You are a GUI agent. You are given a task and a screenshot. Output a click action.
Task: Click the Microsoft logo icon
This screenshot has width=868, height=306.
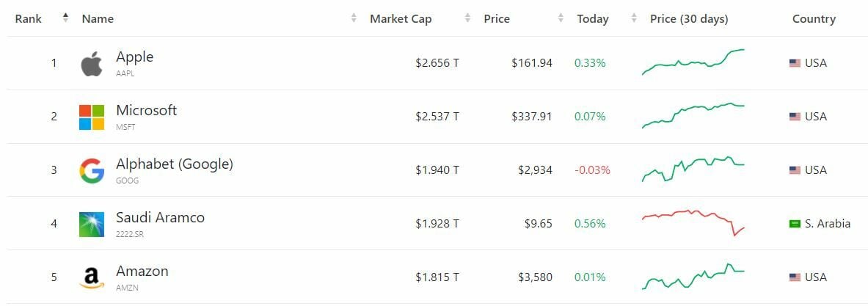pyautogui.click(x=92, y=117)
